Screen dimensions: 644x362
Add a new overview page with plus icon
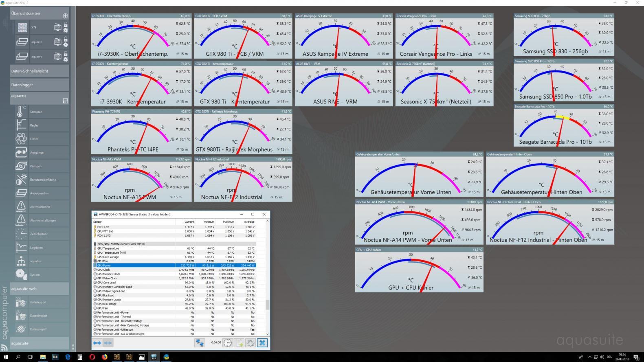pos(65,15)
